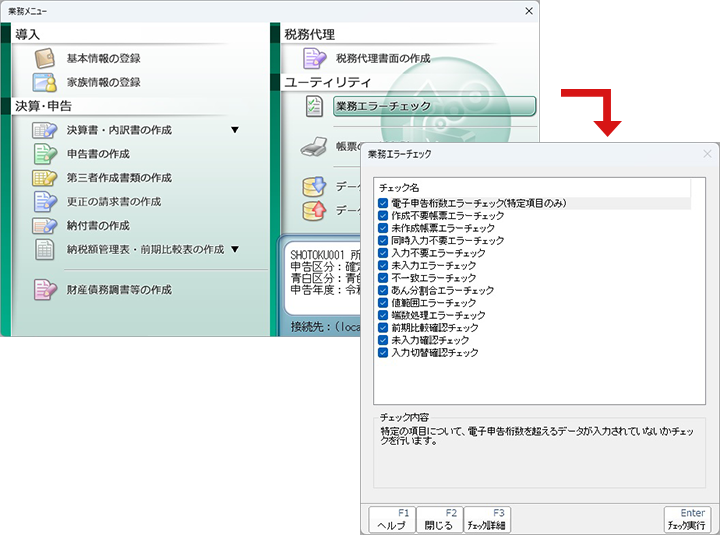The image size is (720, 535).
Task: Select 業務エラーチェック menu item
Action: pos(435,106)
